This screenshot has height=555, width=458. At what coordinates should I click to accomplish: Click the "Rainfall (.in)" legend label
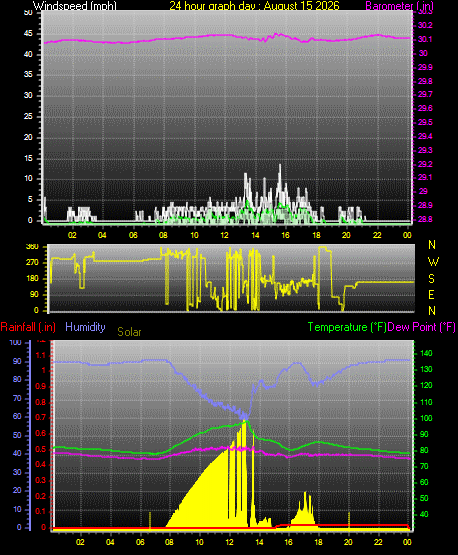point(28,327)
